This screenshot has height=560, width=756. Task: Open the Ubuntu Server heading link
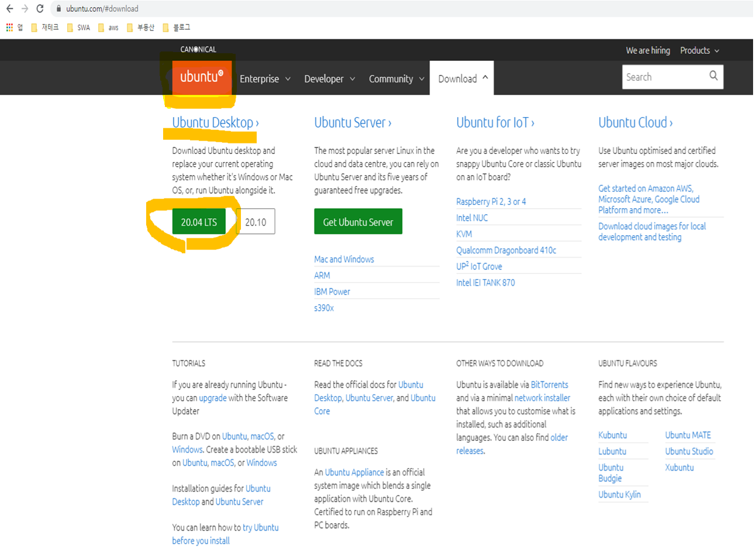(353, 122)
